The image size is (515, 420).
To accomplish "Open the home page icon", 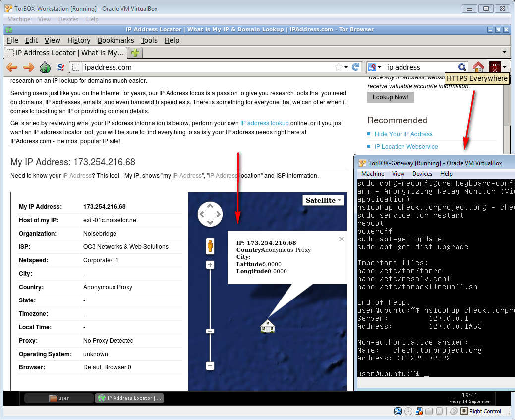I will point(478,67).
